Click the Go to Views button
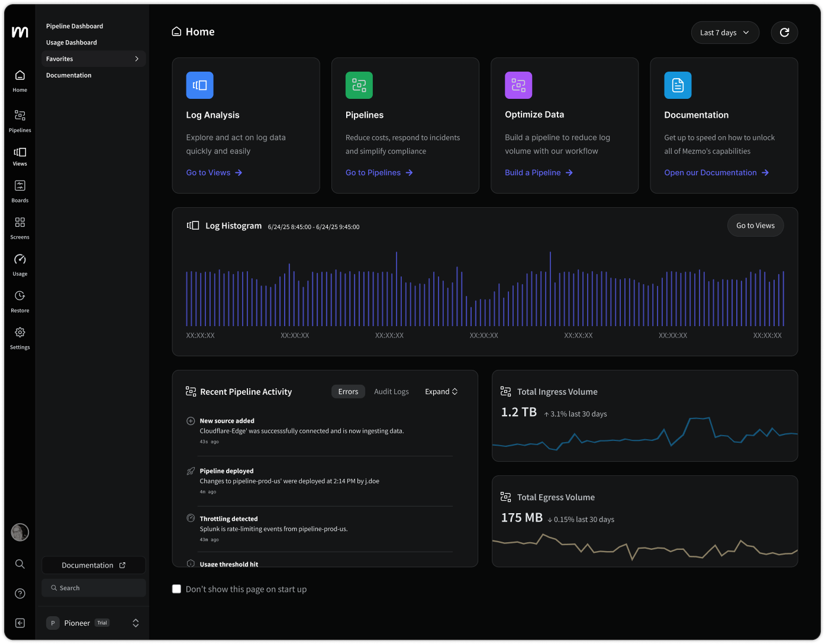The height and width of the screenshot is (644, 825). tap(755, 226)
